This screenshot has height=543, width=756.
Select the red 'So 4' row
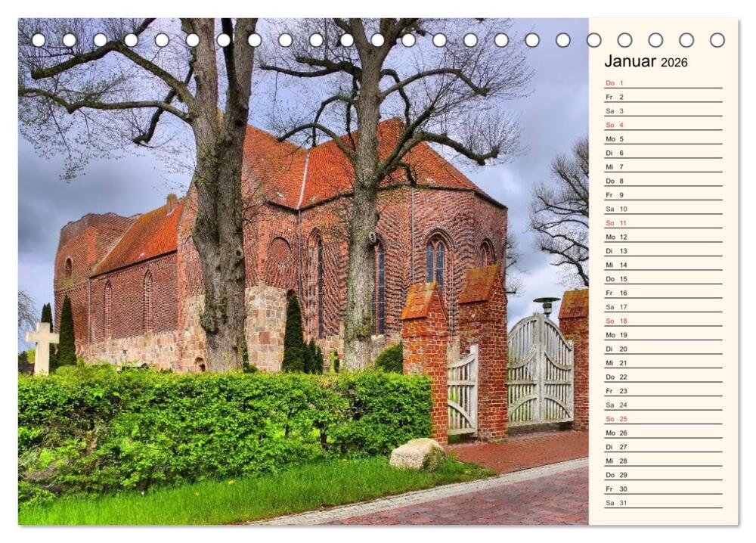(664, 125)
